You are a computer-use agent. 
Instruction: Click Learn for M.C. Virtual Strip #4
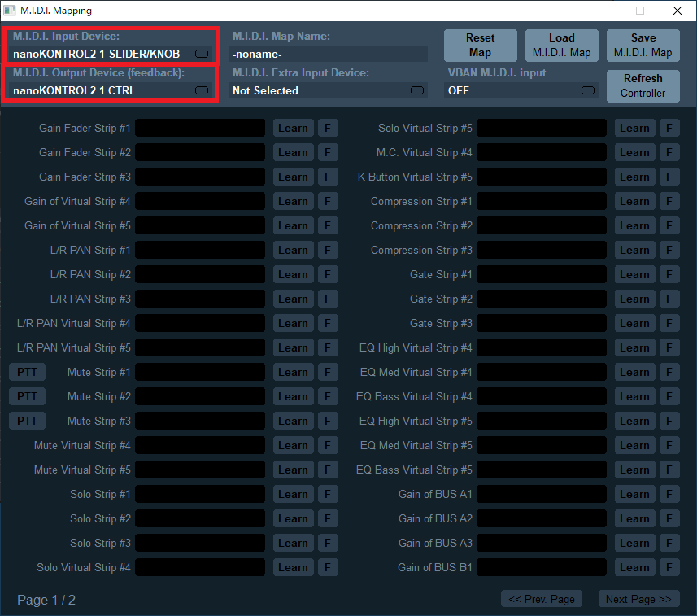[634, 152]
